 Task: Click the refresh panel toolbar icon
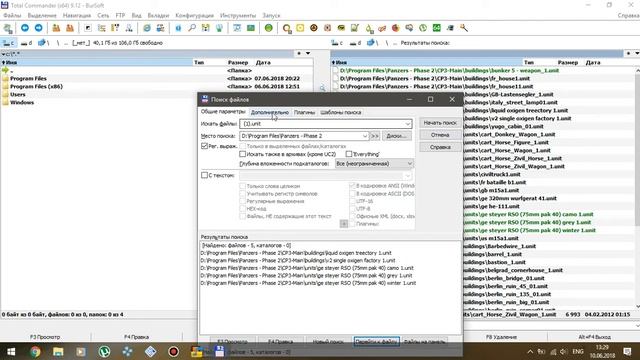click(x=8, y=28)
